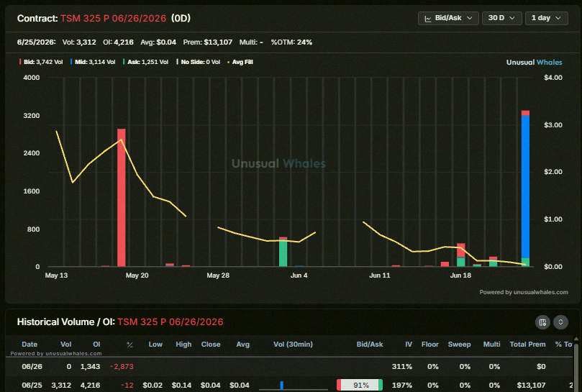Click the OI: 4,216 summary stat

118,42
